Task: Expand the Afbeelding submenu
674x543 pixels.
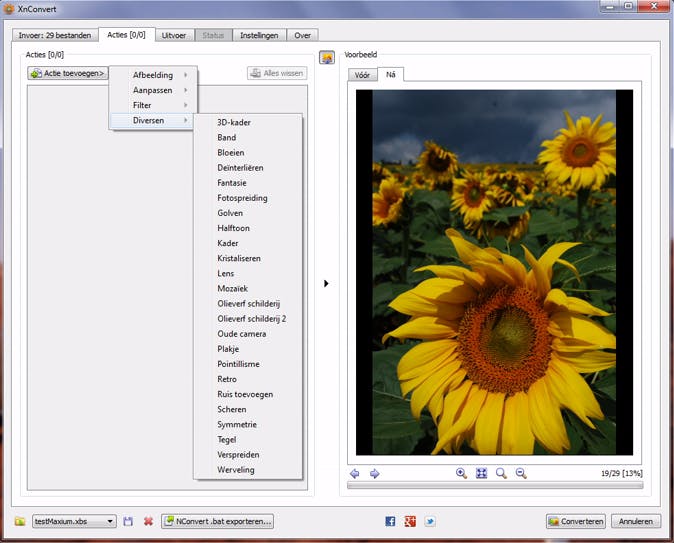Action: [x=153, y=75]
